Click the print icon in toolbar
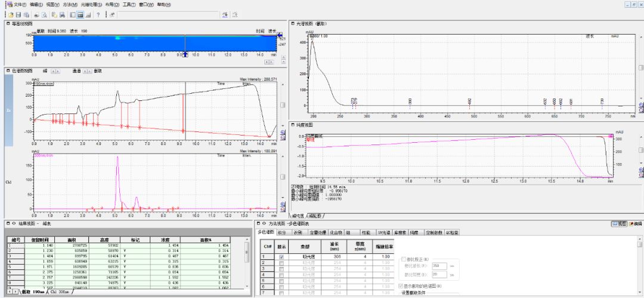Screen dimensions: 644x298 click(x=37, y=14)
